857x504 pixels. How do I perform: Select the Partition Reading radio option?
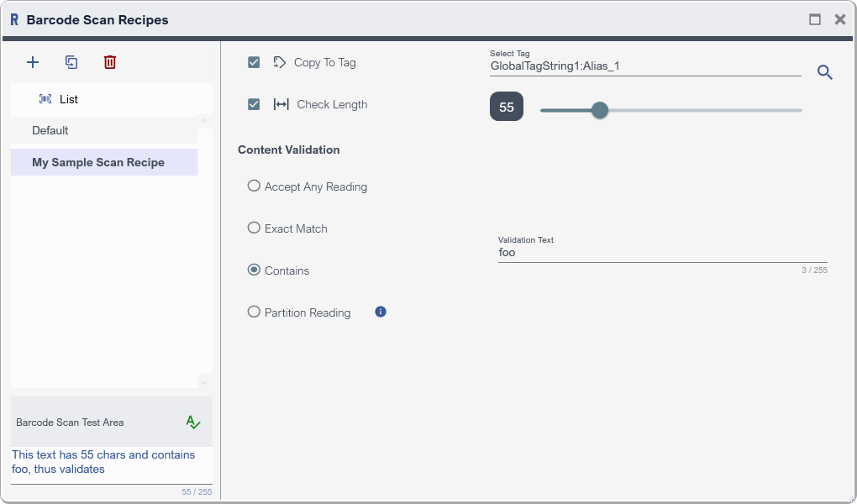254,312
